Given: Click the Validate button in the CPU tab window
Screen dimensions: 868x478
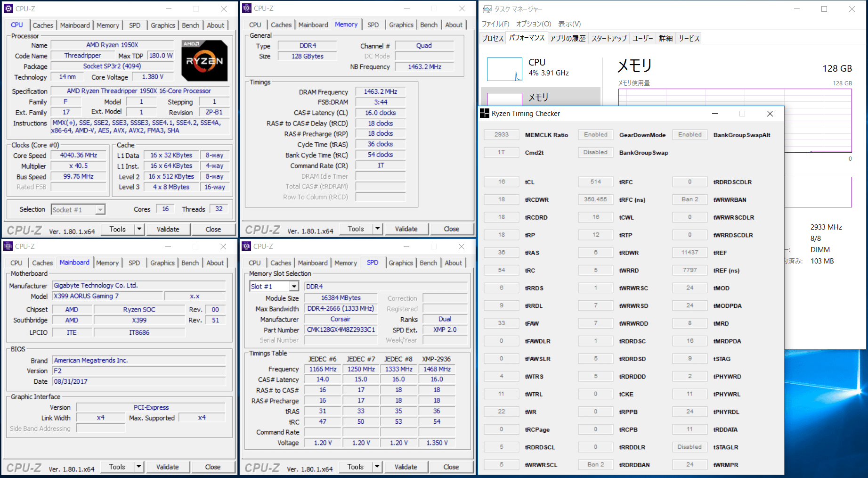Looking at the screenshot, I should coord(168,229).
